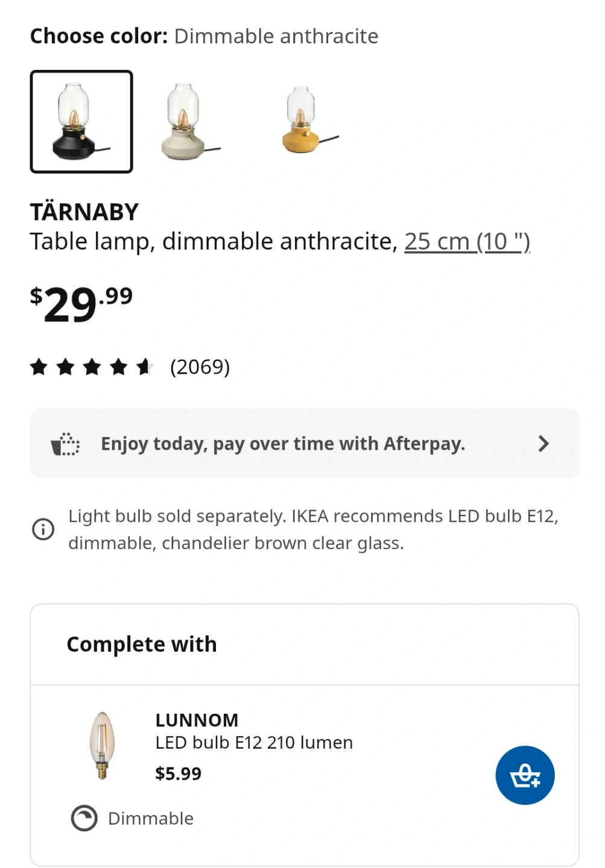Click the LED bulb E12 description
The height and width of the screenshot is (868, 605).
[254, 743]
